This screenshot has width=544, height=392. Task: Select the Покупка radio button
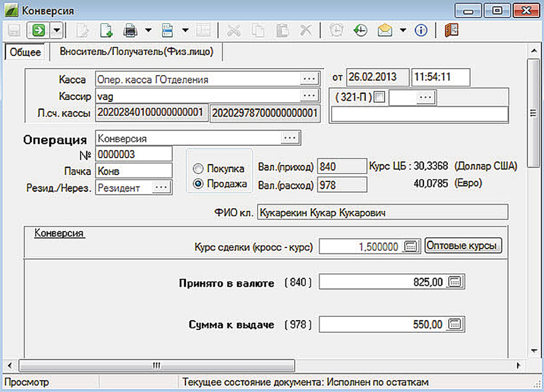coord(198,169)
